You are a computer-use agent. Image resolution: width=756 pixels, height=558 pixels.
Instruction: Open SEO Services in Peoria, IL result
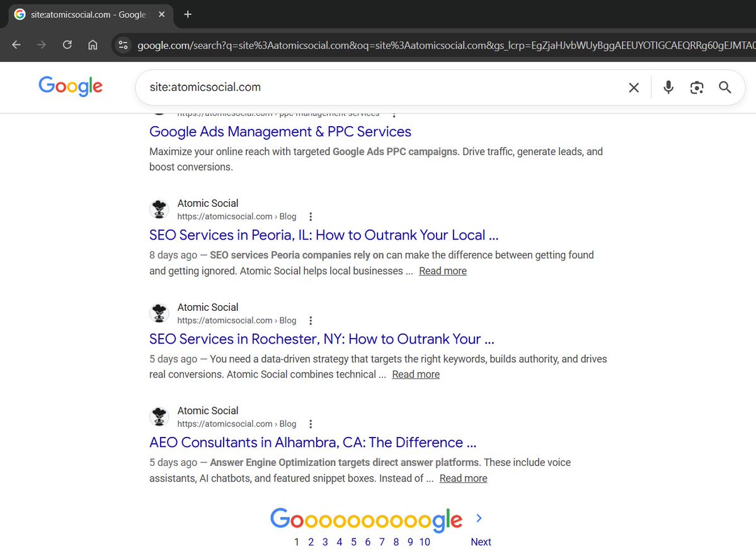[x=324, y=235]
